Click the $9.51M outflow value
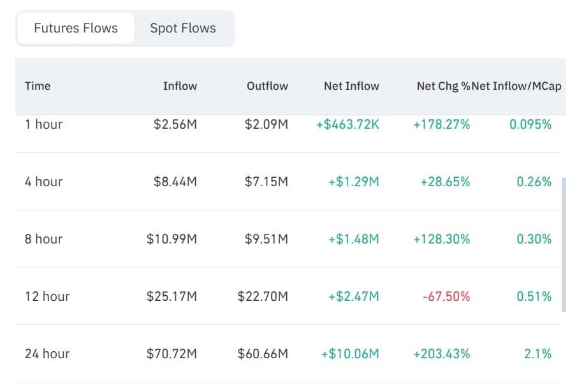Screen dimensions: 577x392 [266, 239]
